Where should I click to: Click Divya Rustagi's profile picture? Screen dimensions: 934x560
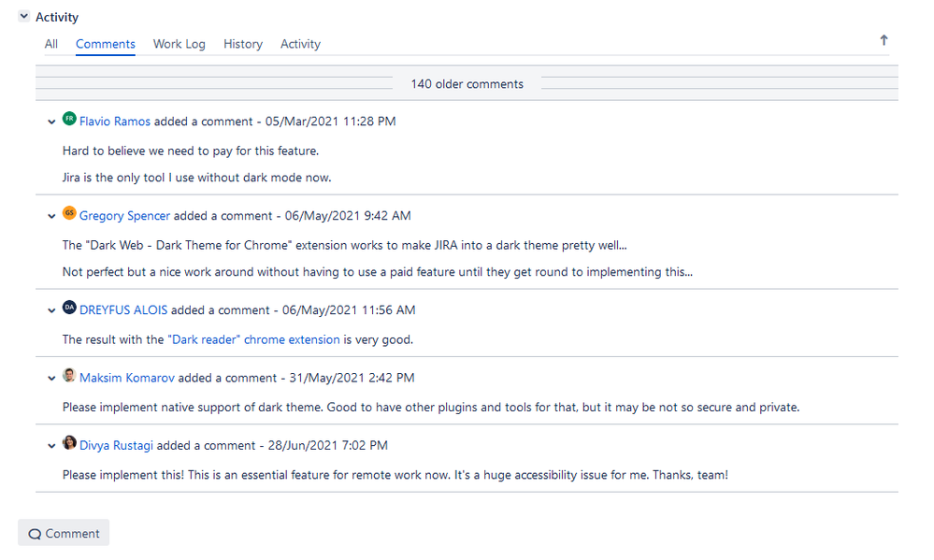[69, 445]
